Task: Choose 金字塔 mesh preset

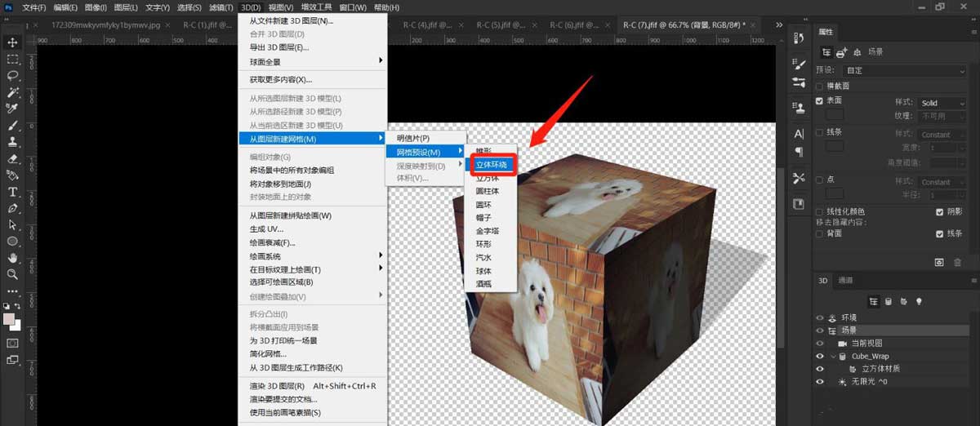Action: [x=487, y=231]
